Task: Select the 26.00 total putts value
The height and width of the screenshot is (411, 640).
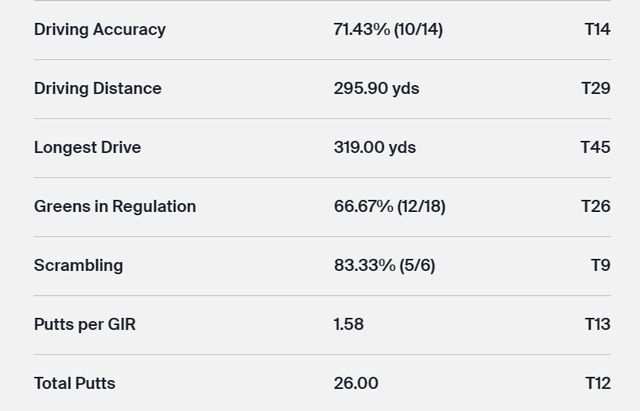Action: [x=356, y=383]
